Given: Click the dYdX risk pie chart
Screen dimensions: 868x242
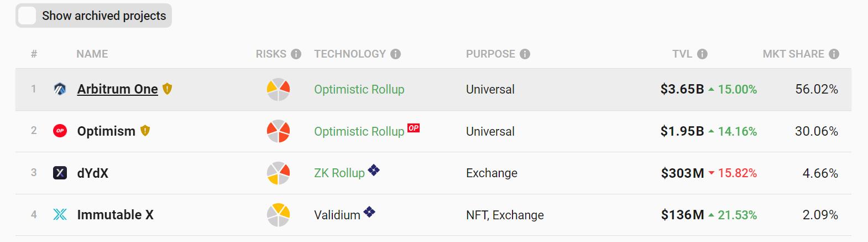Looking at the screenshot, I should tap(278, 173).
